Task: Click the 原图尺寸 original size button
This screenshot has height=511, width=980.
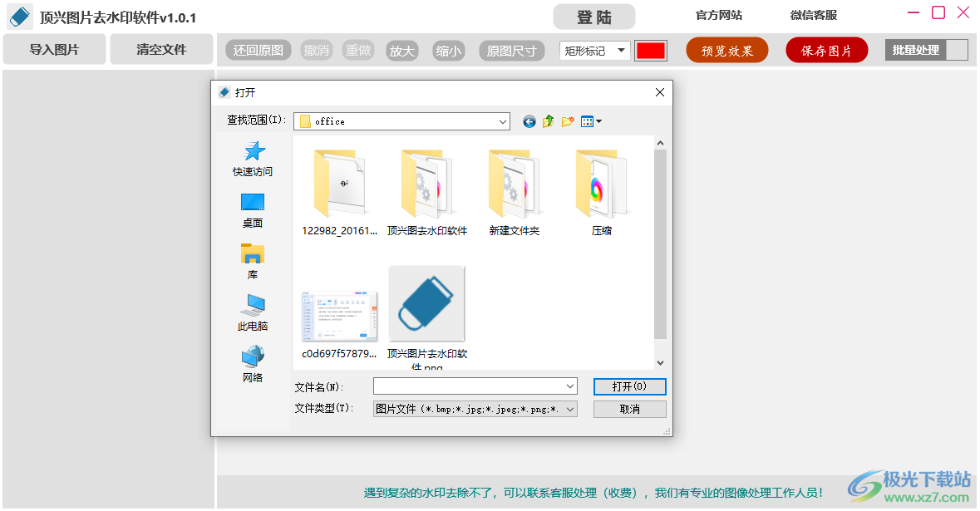Action: pyautogui.click(x=512, y=51)
